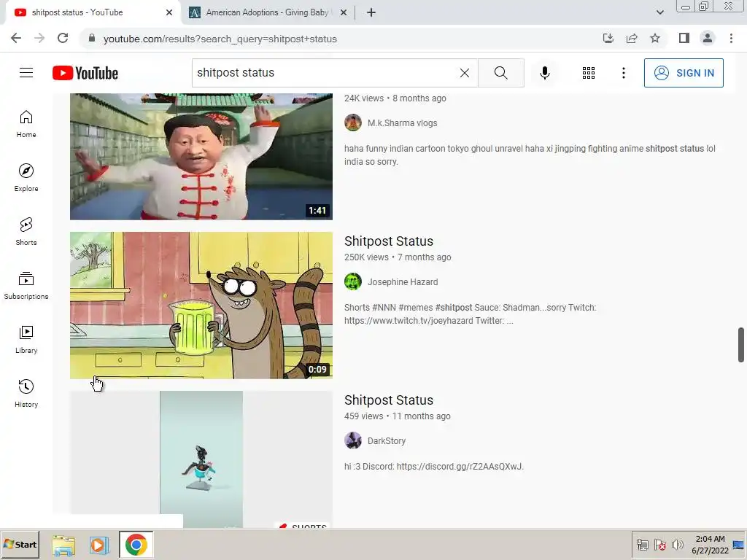Viewport: 747px width, 560px height.
Task: Open the YouTube hamburger guide menu
Action: tap(26, 73)
